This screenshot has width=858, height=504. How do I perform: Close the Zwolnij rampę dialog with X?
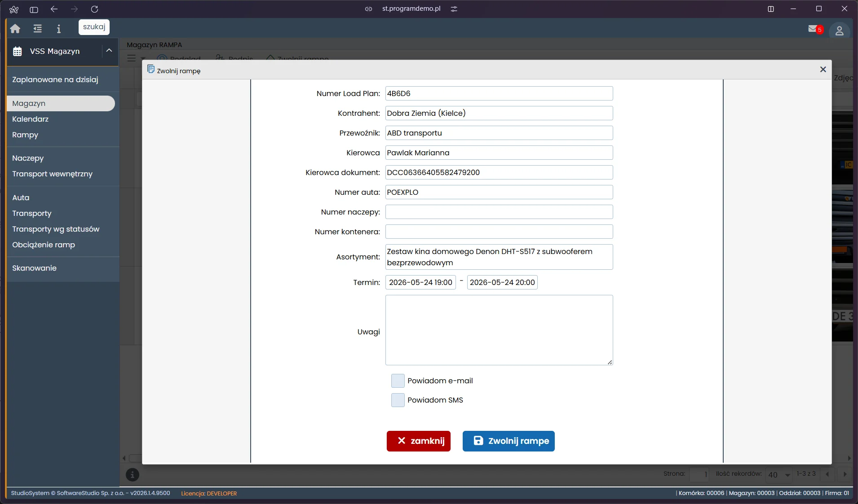(823, 69)
